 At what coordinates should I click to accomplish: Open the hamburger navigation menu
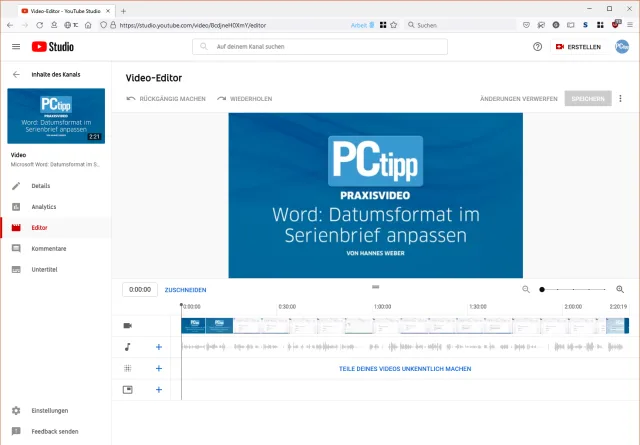[x=16, y=46]
